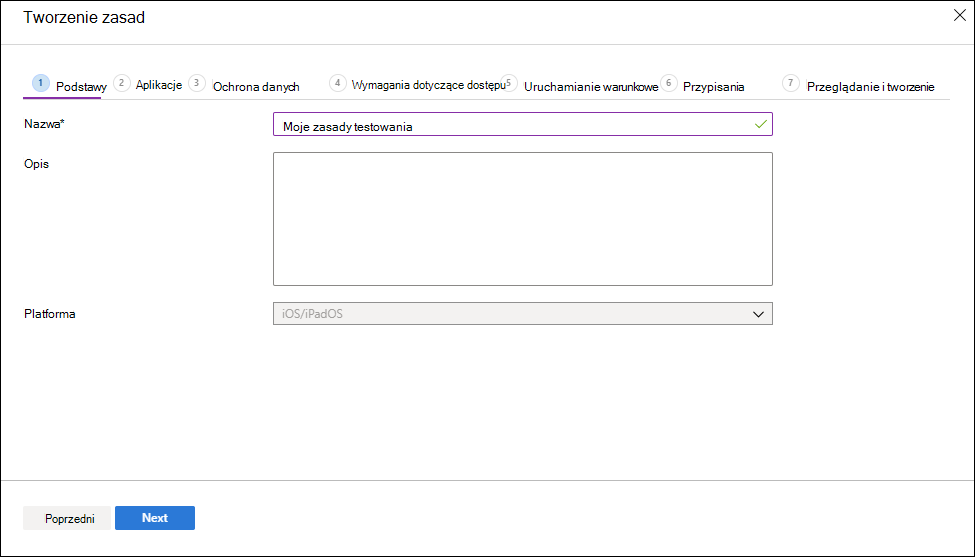Close the Tworzenie zasad dialog

click(959, 16)
